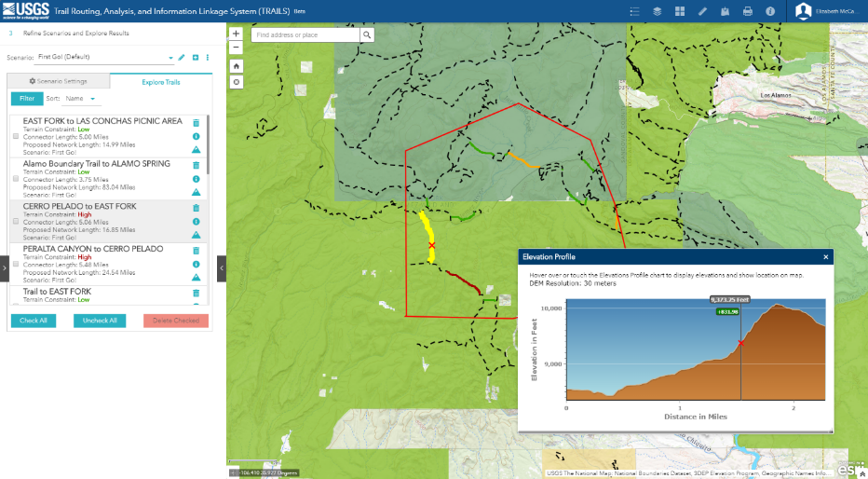
Task: Show info for PERALTA CANYON to CERRO PELADO
Action: tap(196, 264)
